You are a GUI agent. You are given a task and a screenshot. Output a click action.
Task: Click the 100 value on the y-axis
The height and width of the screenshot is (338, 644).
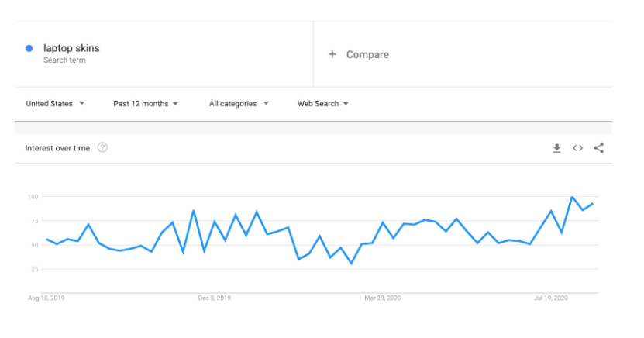click(x=32, y=197)
